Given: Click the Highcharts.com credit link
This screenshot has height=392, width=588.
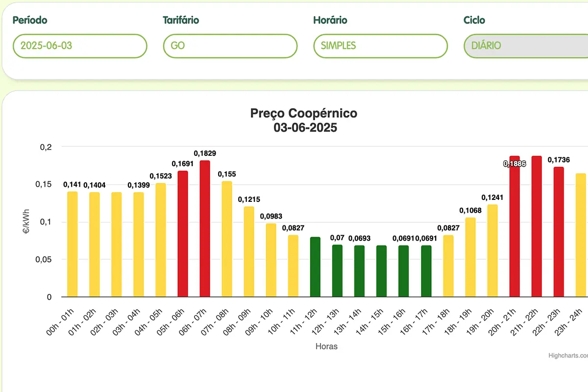Looking at the screenshot, I should coord(567,356).
